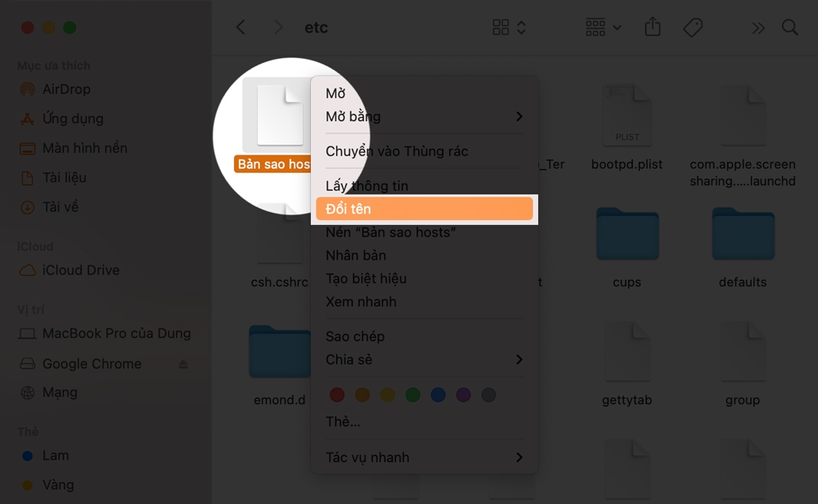The image size is (818, 504).
Task: Switch to icon grid view
Action: click(x=501, y=27)
